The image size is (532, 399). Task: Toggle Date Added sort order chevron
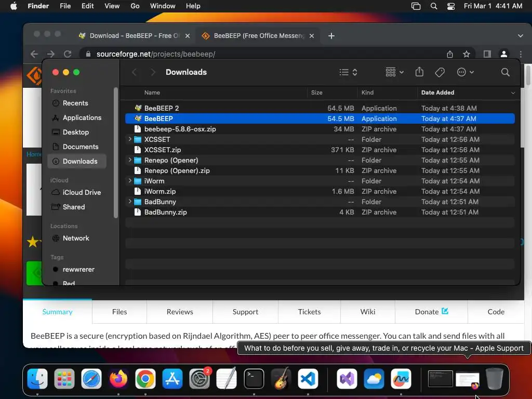coord(513,92)
